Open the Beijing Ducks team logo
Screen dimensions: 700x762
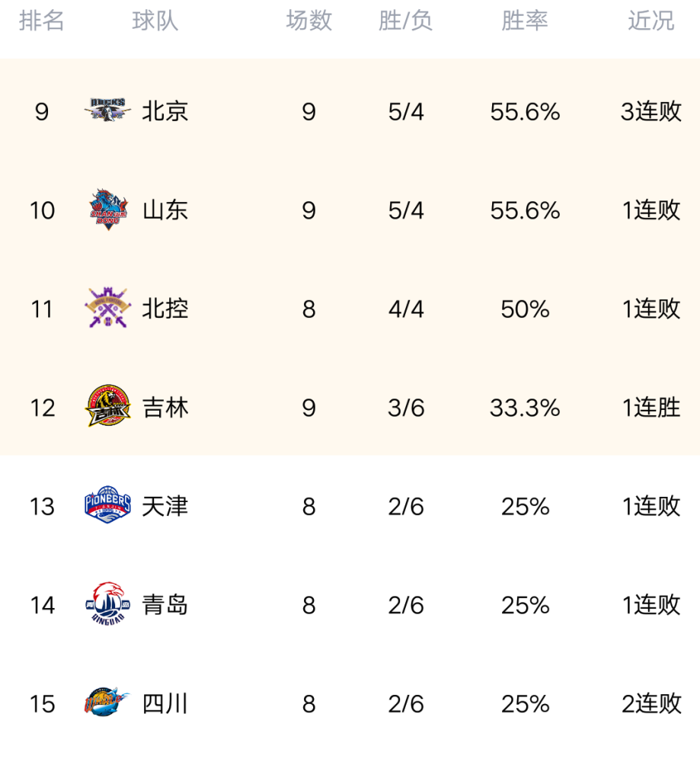(107, 110)
